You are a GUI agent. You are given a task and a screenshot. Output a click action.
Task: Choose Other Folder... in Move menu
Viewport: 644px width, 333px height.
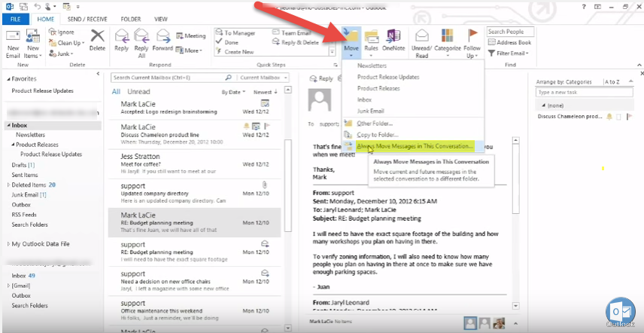tap(413, 123)
